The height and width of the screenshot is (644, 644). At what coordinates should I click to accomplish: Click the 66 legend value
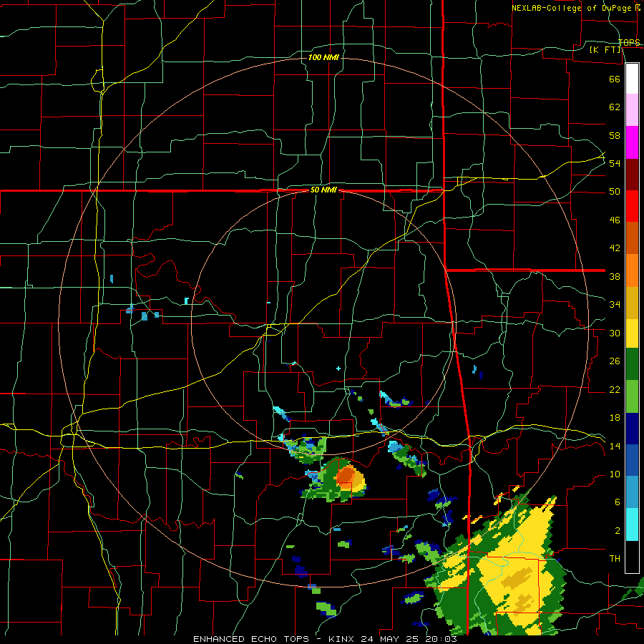tap(615, 79)
